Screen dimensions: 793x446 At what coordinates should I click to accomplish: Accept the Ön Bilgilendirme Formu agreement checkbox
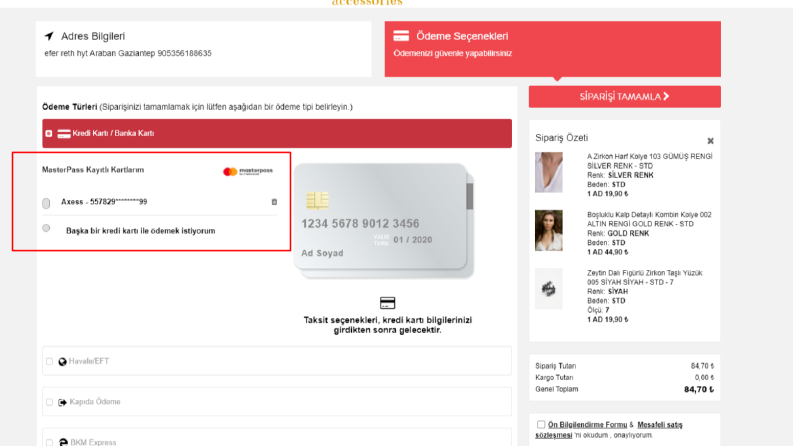coord(541,425)
